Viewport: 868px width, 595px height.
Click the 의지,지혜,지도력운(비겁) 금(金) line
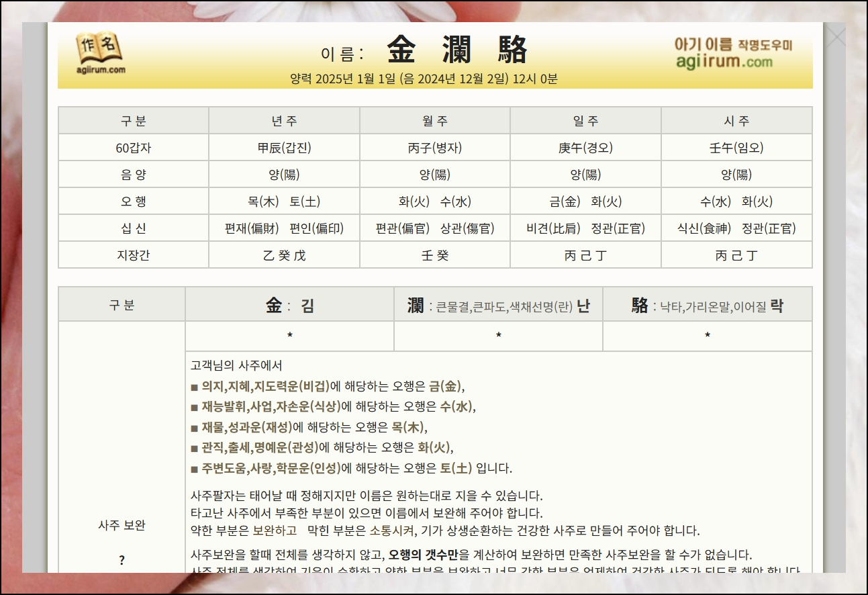(x=328, y=386)
